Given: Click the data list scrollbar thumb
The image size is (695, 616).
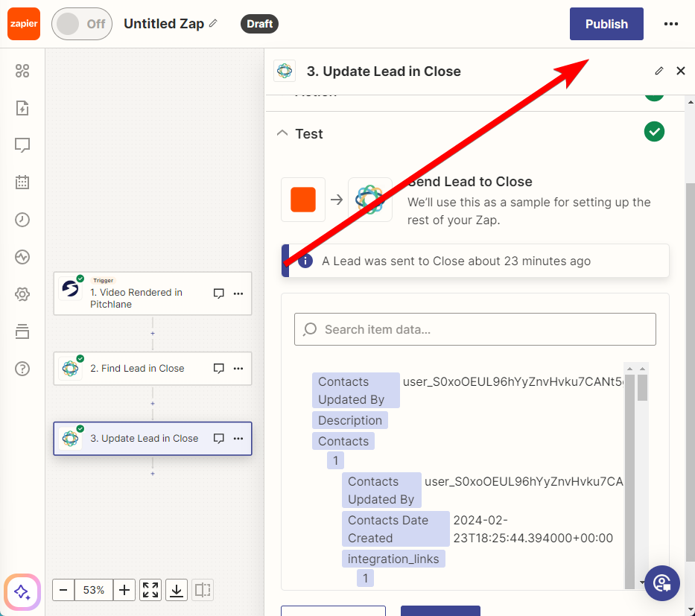Looking at the screenshot, I should tap(642, 387).
